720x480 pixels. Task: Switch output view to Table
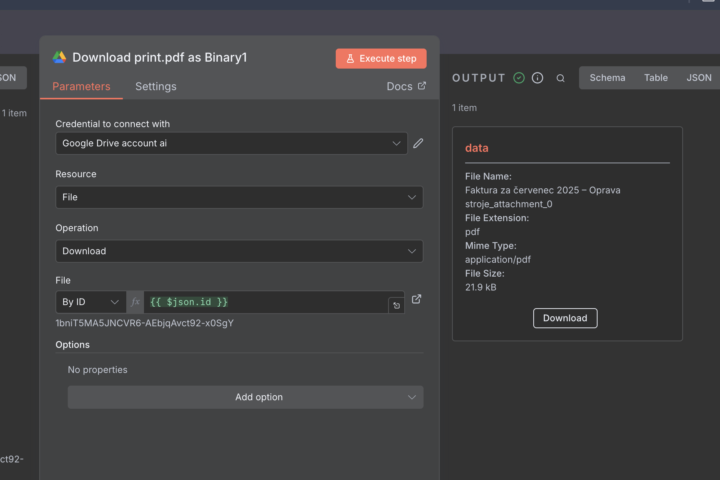(x=656, y=78)
